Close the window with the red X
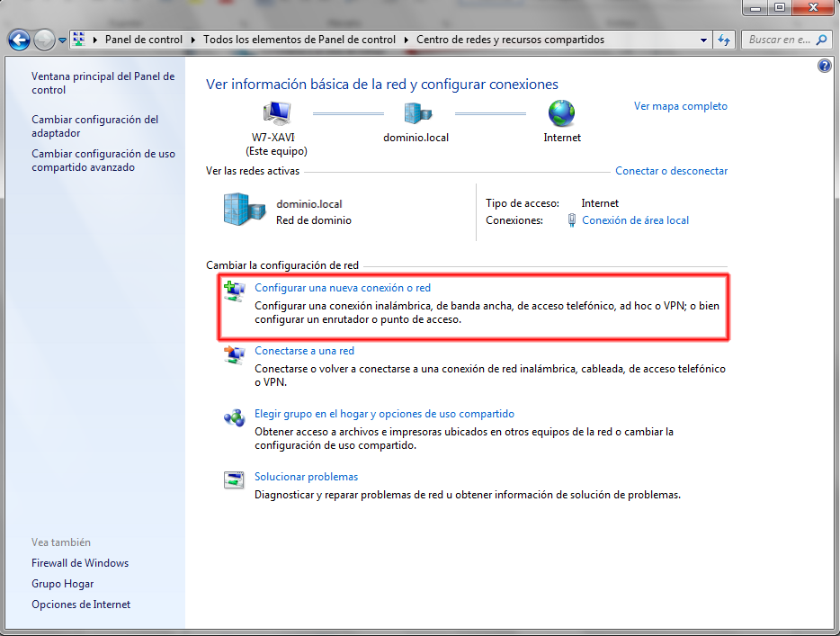Viewport: 840px width, 636px height. pyautogui.click(x=813, y=7)
